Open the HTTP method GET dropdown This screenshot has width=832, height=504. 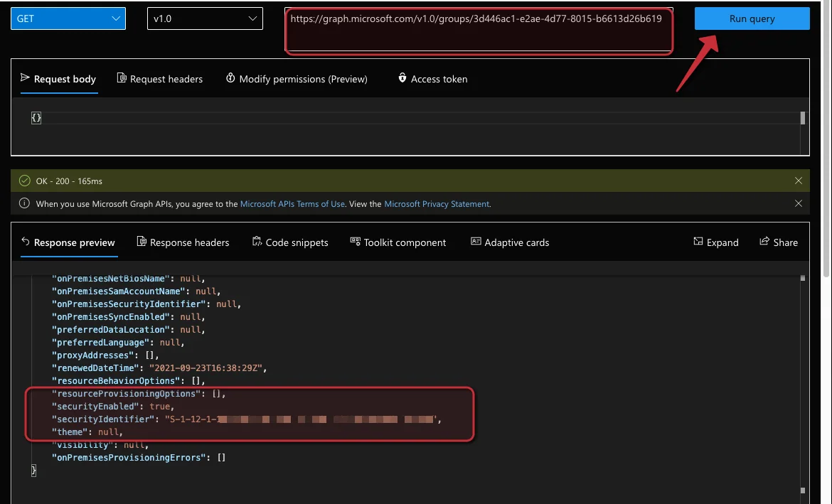click(68, 18)
